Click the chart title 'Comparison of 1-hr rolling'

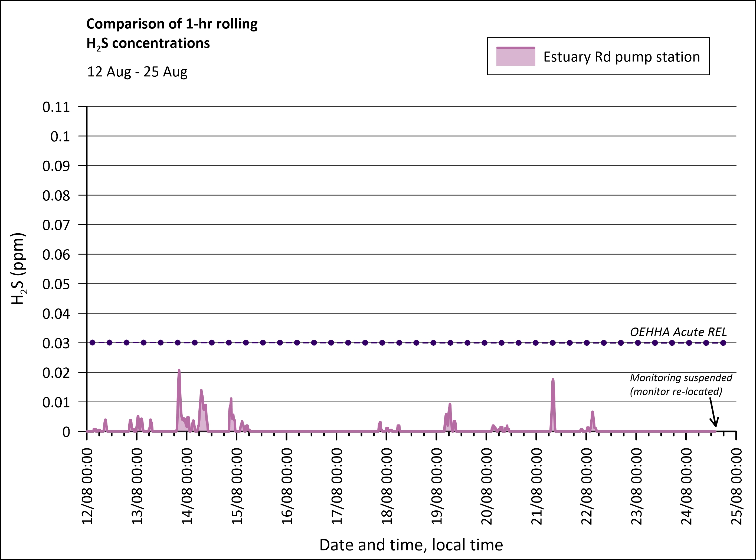(x=172, y=24)
